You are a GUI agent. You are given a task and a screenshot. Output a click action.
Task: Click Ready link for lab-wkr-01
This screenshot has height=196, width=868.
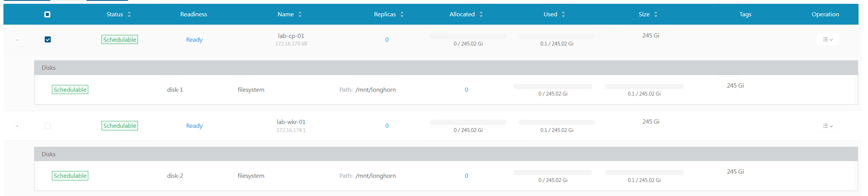[194, 126]
